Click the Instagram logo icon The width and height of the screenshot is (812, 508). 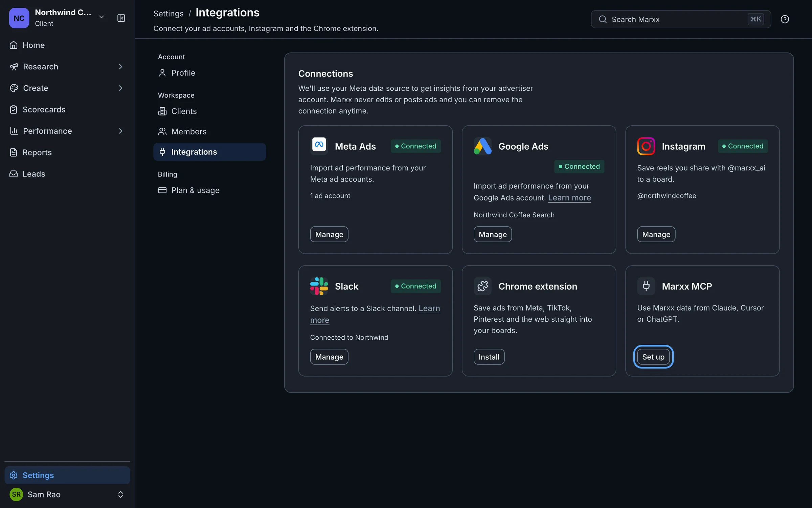[646, 146]
